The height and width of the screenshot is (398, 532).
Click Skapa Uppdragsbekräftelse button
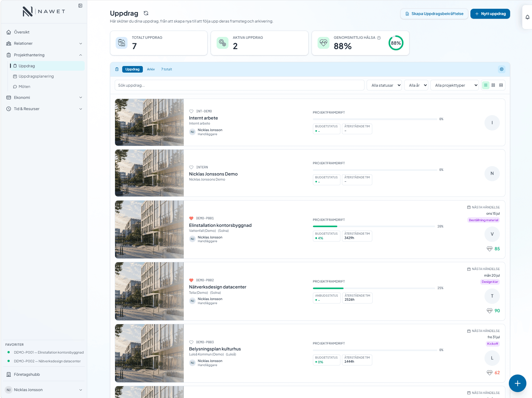point(434,14)
